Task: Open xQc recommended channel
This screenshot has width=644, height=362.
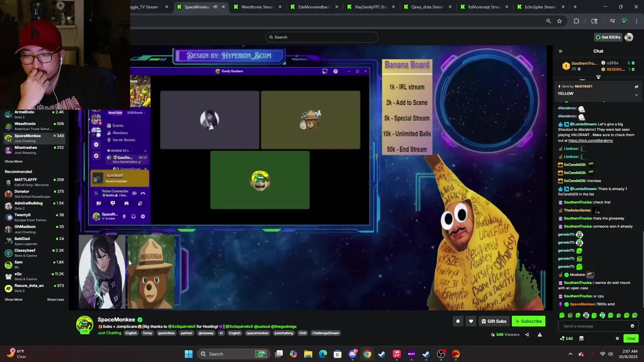Action: (x=34, y=277)
